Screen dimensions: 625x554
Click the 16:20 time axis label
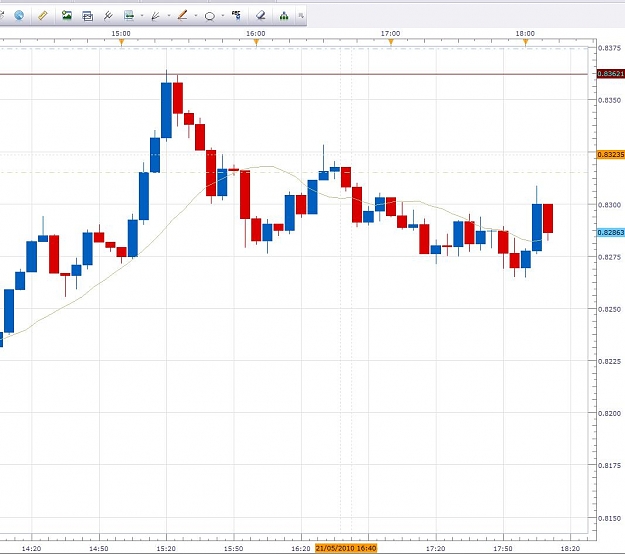click(x=301, y=549)
